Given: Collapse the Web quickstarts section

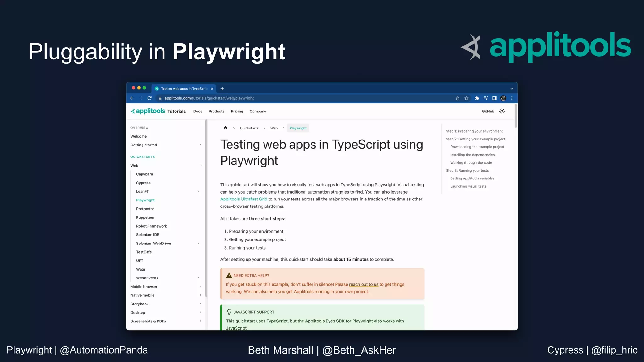Looking at the screenshot, I should pos(201,165).
